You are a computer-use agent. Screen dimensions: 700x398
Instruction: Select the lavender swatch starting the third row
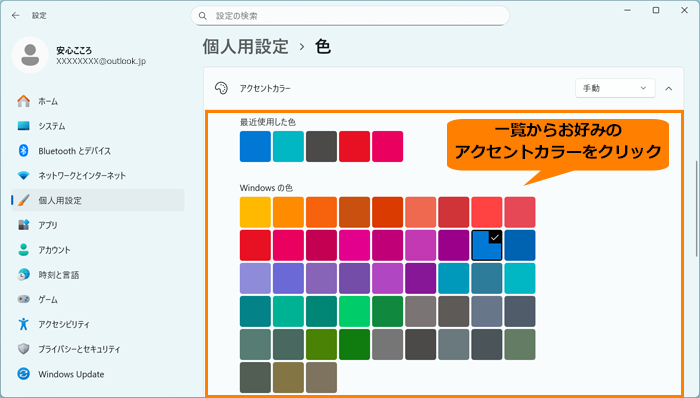pyautogui.click(x=255, y=278)
